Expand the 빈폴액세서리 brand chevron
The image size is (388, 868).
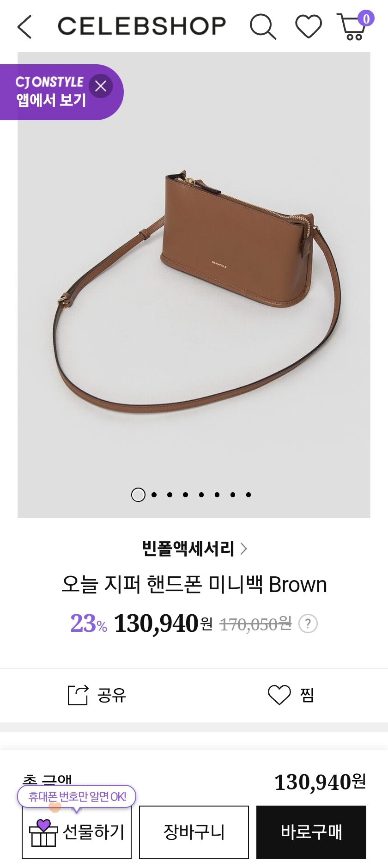(244, 549)
